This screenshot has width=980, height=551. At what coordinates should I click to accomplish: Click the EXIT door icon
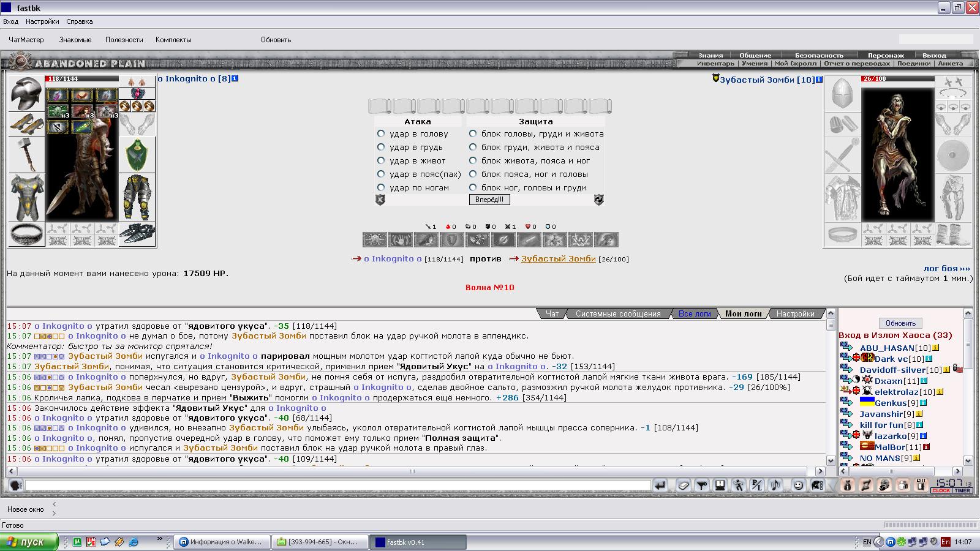pos(921,485)
